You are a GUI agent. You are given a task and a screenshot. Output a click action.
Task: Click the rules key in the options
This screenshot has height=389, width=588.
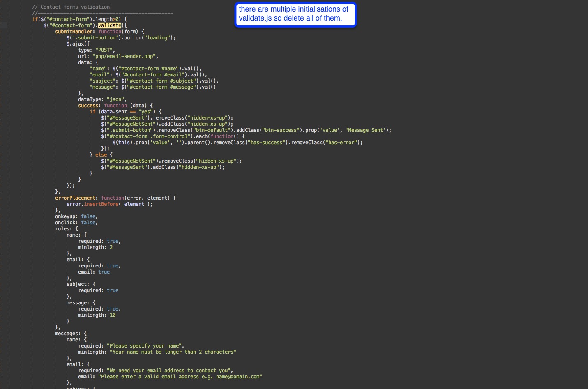click(x=63, y=229)
